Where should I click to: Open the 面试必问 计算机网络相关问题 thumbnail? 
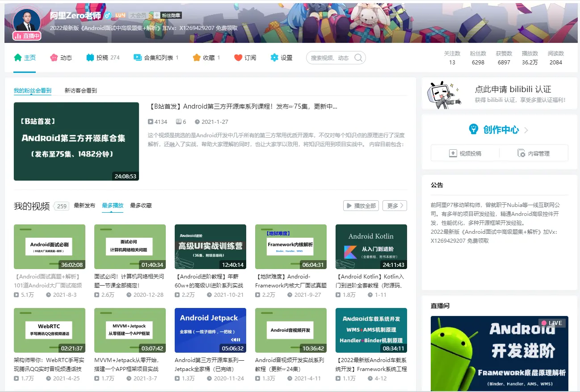click(x=130, y=247)
